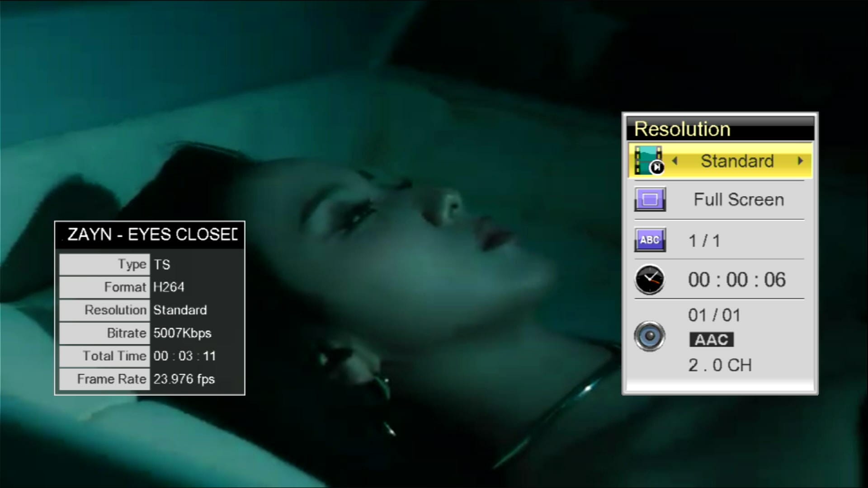Image resolution: width=868 pixels, height=488 pixels.
Task: Click the 2 . 0 CH channel label
Action: (x=720, y=365)
